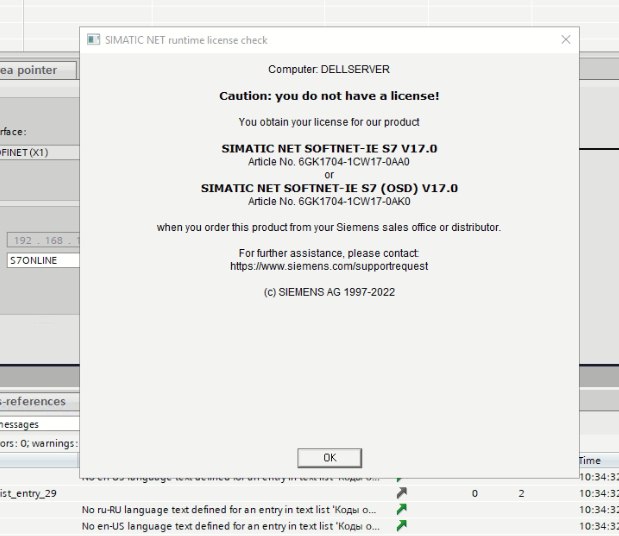Click the errors and warnings summary text
This screenshot has width=619, height=536.
click(39, 443)
